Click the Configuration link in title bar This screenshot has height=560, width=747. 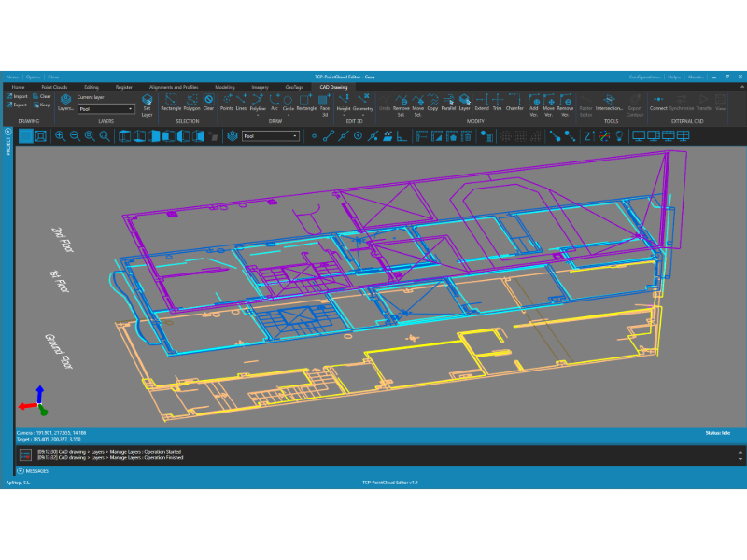(644, 77)
